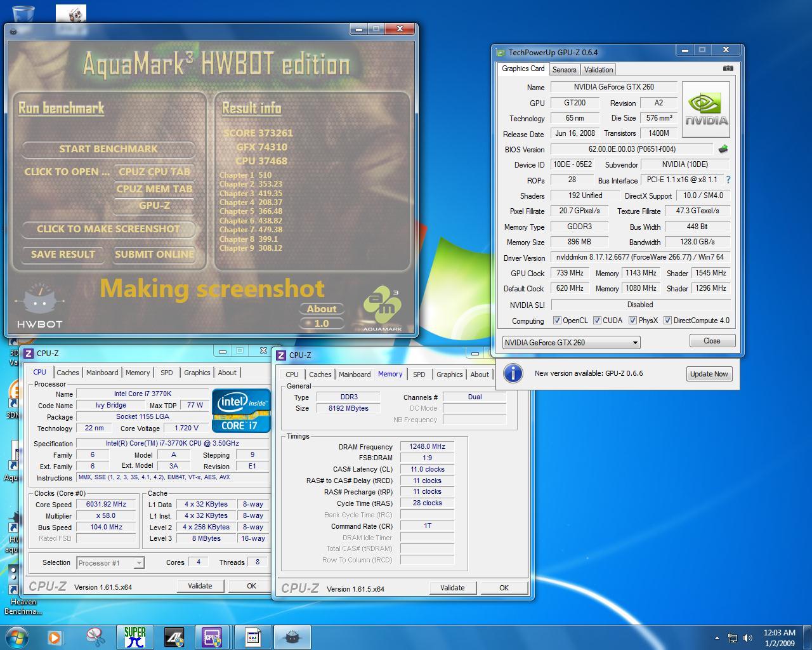Image resolution: width=812 pixels, height=650 pixels.
Task: Click the clock showing 12:03 AM
Action: [x=779, y=633]
